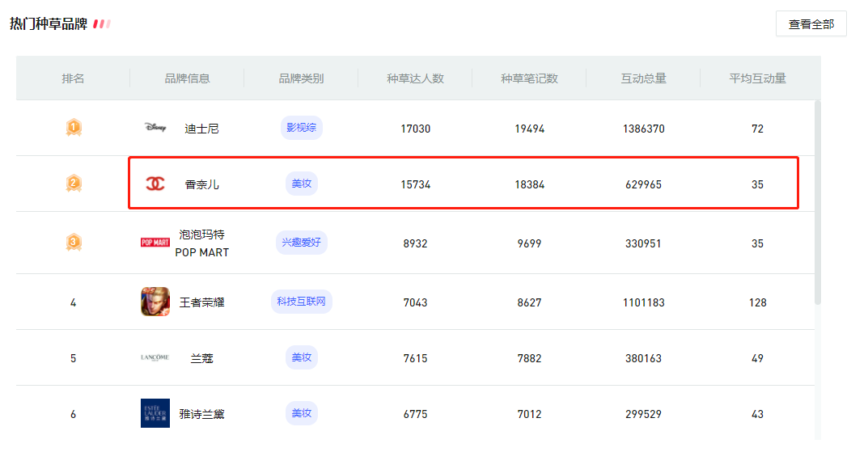Open the 雅诗兰黛 brand name link
This screenshot has width=868, height=452.
pos(201,414)
